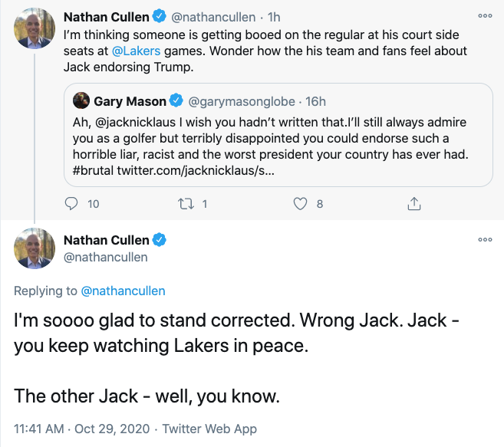This screenshot has height=447, width=504.
Task: Open the more options menu on the reply tweet
Action: (484, 240)
